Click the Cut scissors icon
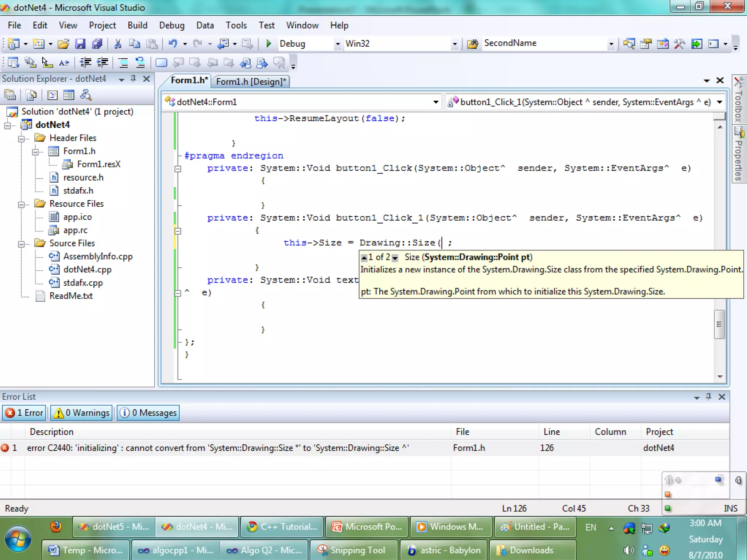 coord(117,44)
